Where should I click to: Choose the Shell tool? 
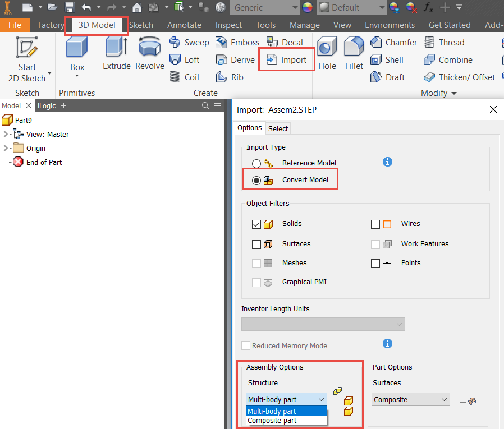[x=387, y=60]
